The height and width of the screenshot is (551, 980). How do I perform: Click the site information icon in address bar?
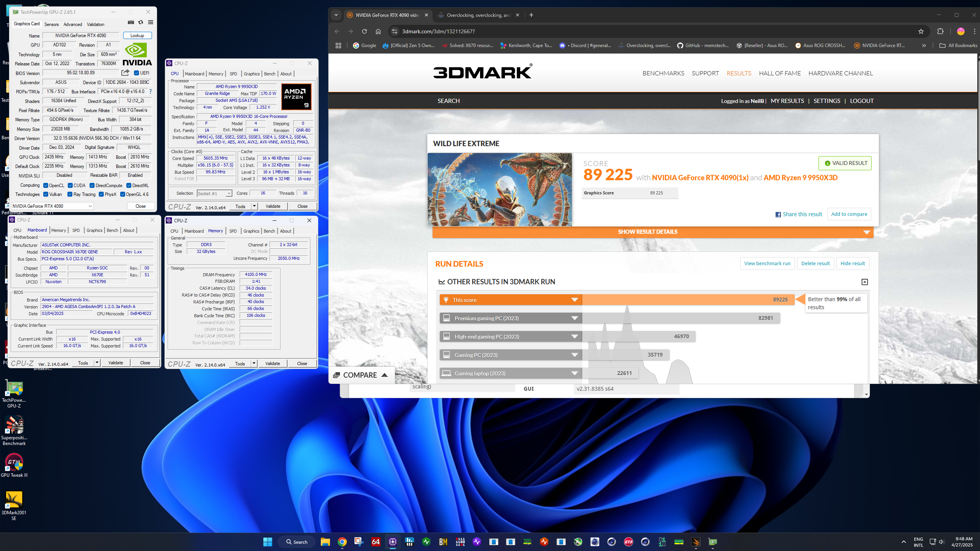[395, 31]
